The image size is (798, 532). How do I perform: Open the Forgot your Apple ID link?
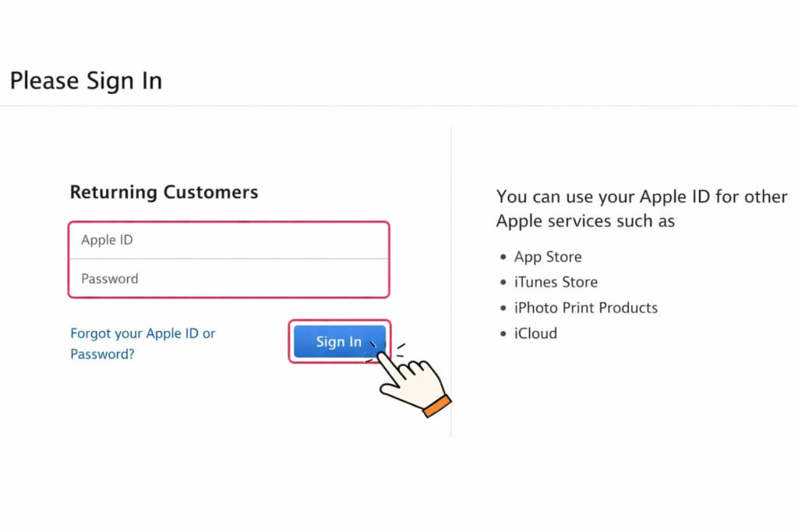pyautogui.click(x=143, y=333)
